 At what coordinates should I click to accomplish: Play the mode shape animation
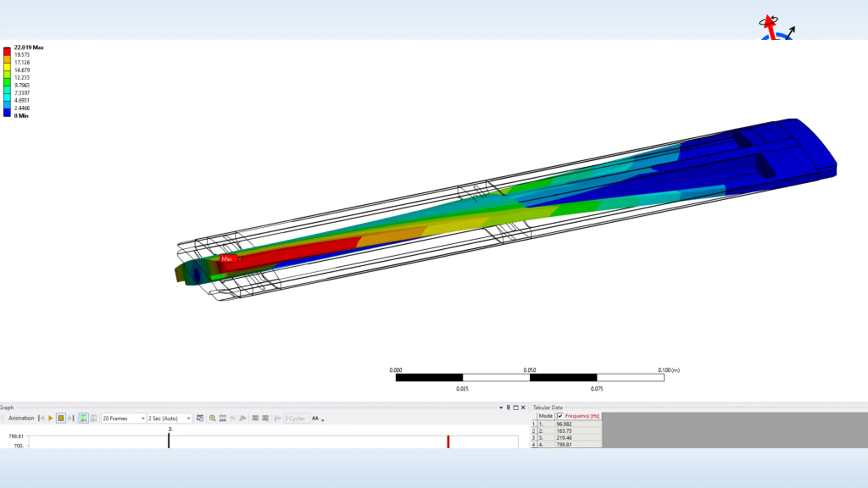pyautogui.click(x=51, y=418)
